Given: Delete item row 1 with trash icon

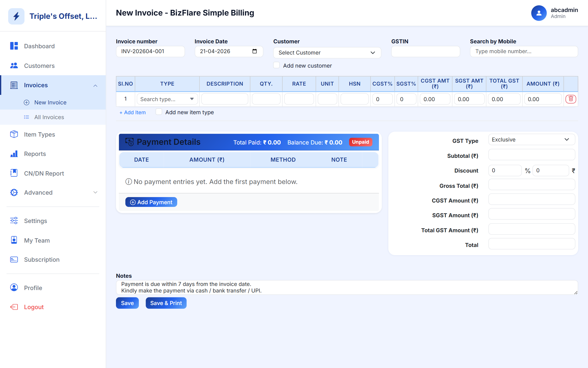Looking at the screenshot, I should 571,99.
